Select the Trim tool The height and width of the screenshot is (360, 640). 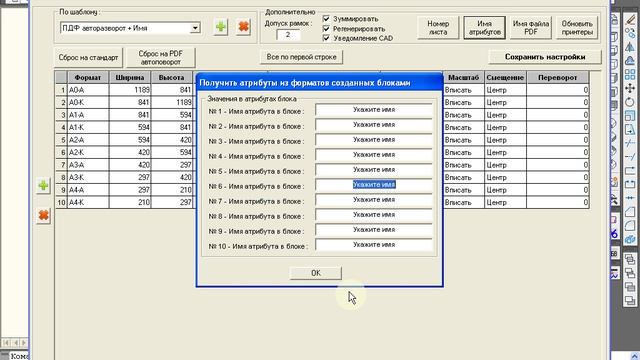pos(630,143)
